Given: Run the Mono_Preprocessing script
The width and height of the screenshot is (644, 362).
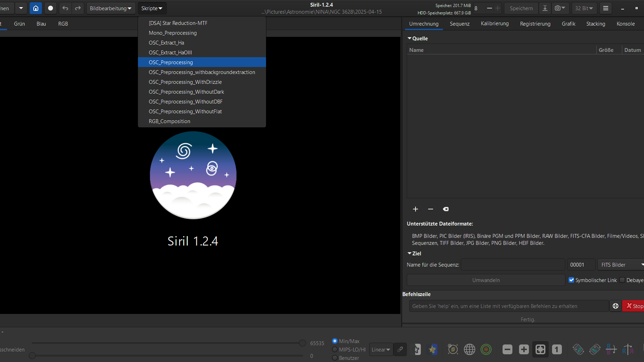Looking at the screenshot, I should click(202, 33).
